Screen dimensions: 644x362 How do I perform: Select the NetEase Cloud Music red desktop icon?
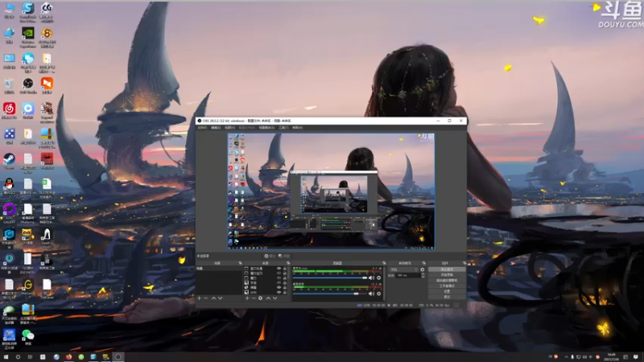[x=9, y=111]
